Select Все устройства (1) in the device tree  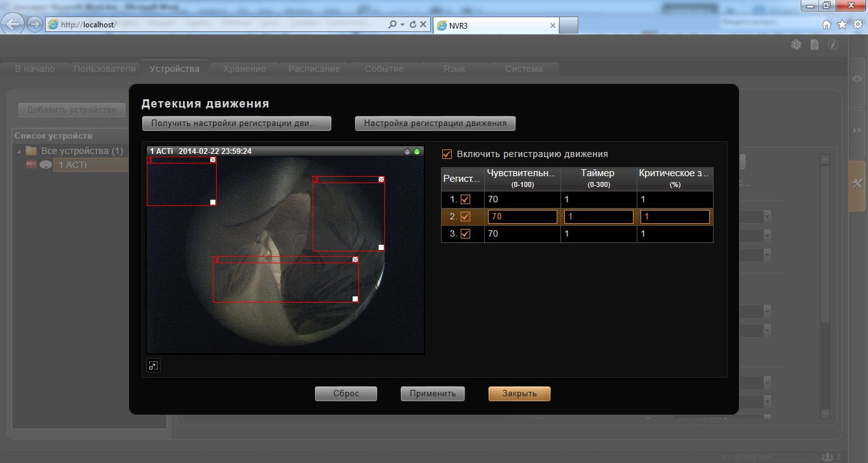(82, 151)
